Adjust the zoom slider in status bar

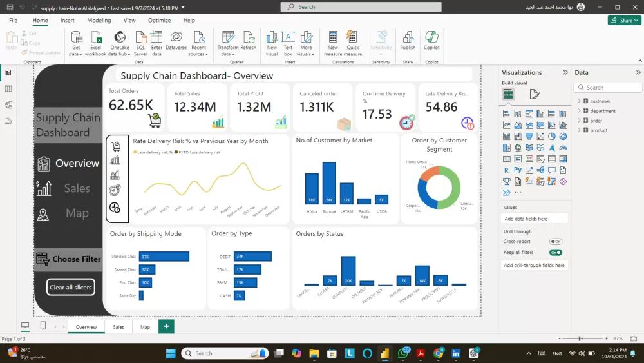[x=580, y=338]
